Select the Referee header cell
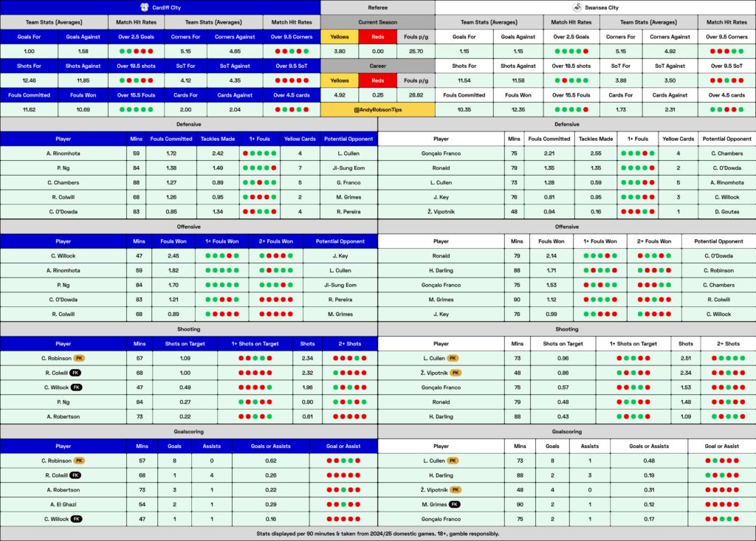The width and height of the screenshot is (756, 541). [x=378, y=7]
